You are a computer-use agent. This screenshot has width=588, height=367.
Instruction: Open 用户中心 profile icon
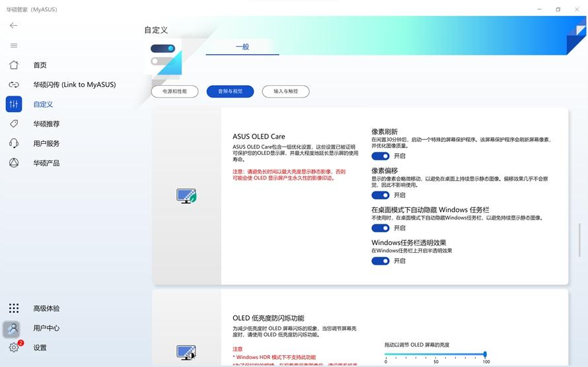[x=12, y=328]
